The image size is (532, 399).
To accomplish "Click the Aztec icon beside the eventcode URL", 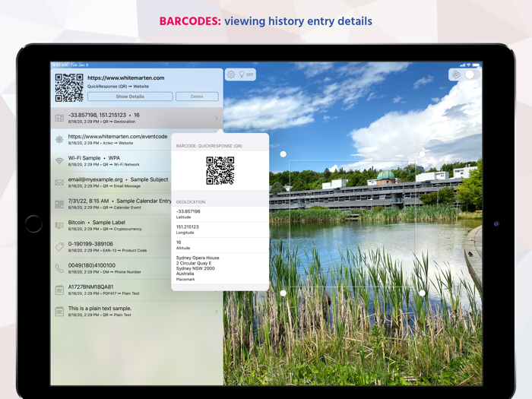I will click(59, 139).
